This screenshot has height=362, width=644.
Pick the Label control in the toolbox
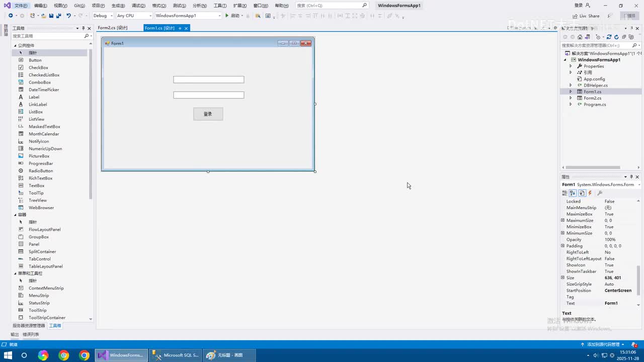tap(34, 97)
